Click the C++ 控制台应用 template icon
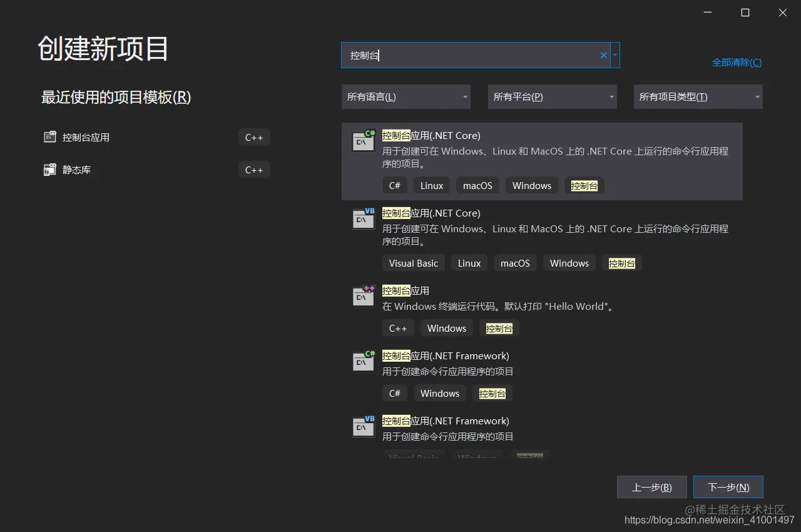 point(363,296)
